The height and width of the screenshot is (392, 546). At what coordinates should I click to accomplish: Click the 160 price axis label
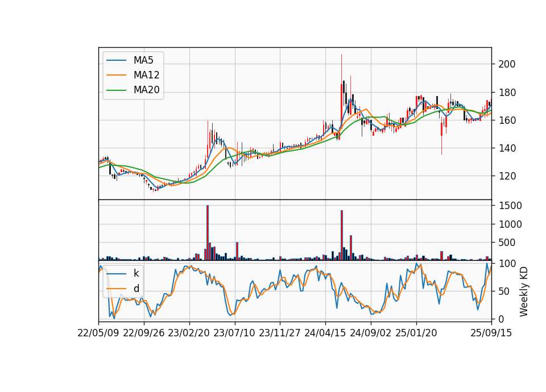pos(507,120)
